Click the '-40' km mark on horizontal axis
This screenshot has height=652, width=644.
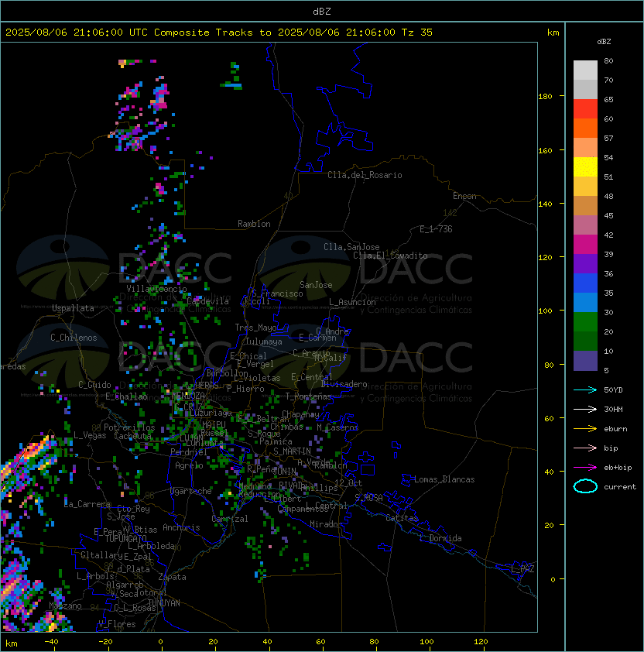pos(51,642)
